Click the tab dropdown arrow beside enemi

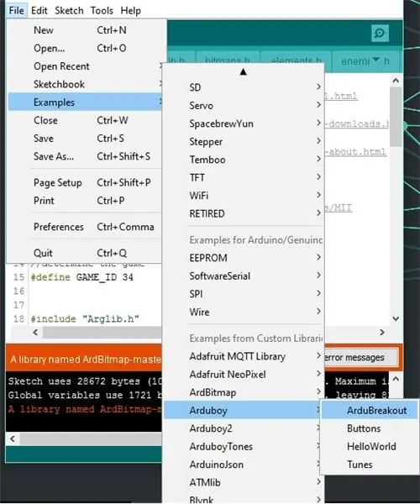376,60
